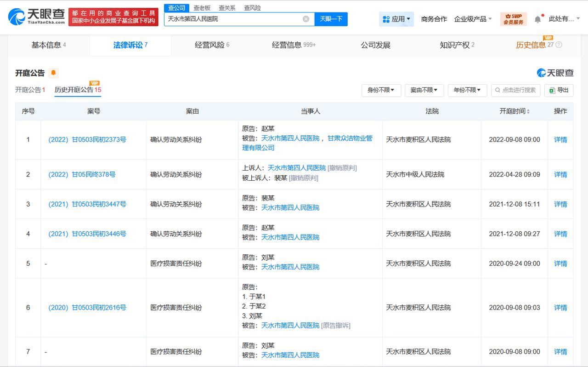Expand the 企业级产品 dropdown

click(x=473, y=19)
